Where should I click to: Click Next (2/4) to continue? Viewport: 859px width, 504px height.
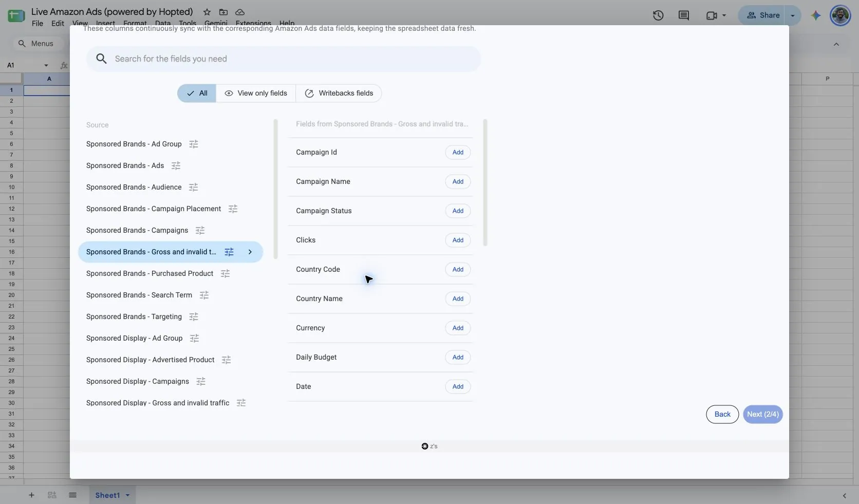click(x=763, y=415)
